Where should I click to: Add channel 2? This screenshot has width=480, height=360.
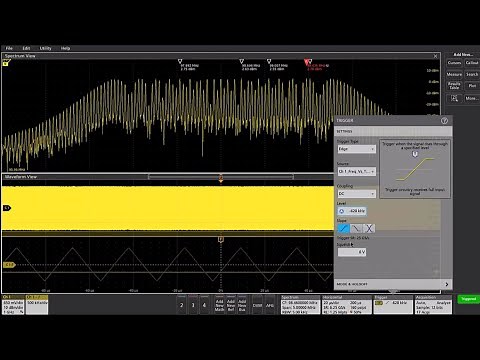182,305
